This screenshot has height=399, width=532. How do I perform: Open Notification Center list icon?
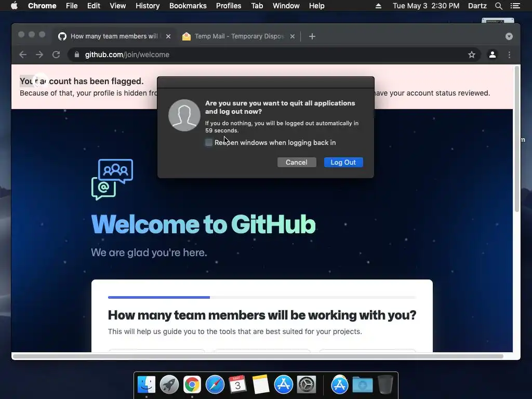tap(515, 6)
